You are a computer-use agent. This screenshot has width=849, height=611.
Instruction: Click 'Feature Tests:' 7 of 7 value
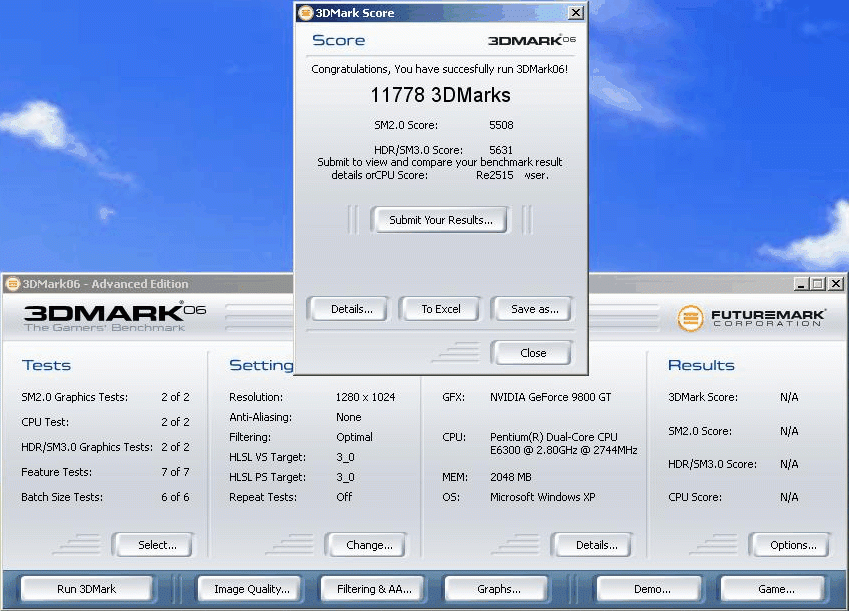click(x=175, y=472)
